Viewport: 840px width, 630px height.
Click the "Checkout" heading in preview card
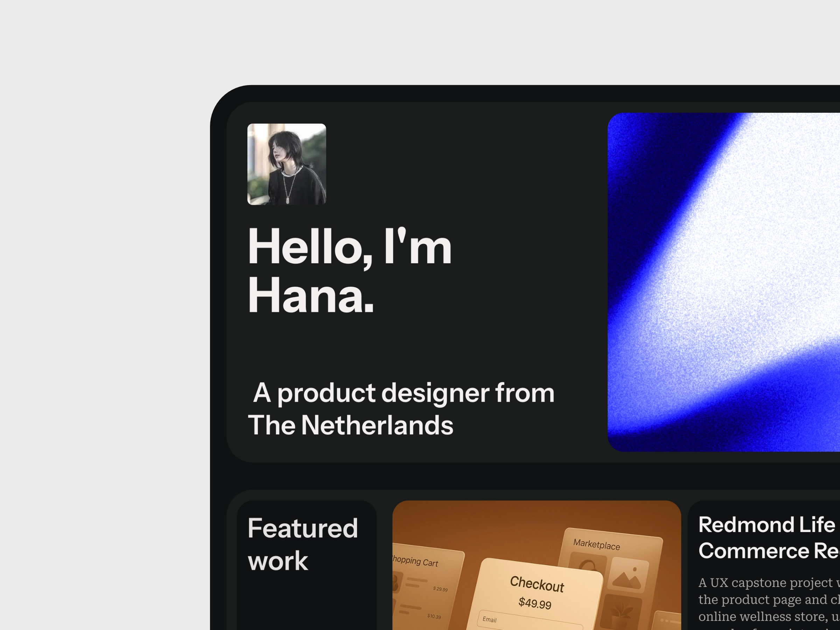click(537, 584)
